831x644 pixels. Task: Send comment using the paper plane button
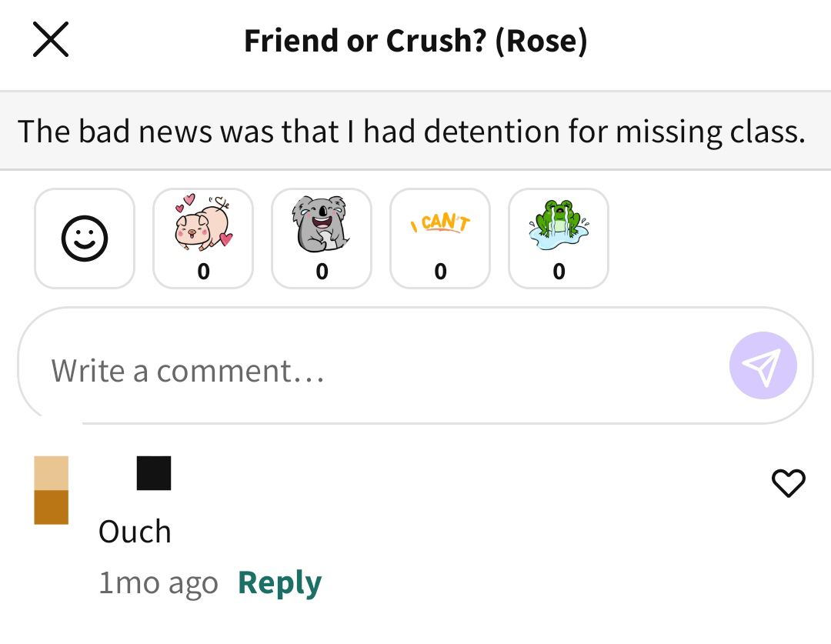coord(763,365)
